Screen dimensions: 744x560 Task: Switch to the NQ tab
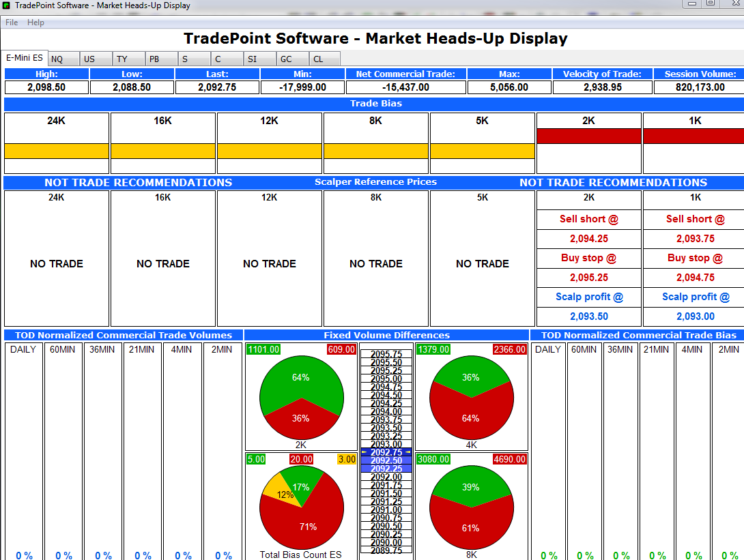(x=63, y=59)
